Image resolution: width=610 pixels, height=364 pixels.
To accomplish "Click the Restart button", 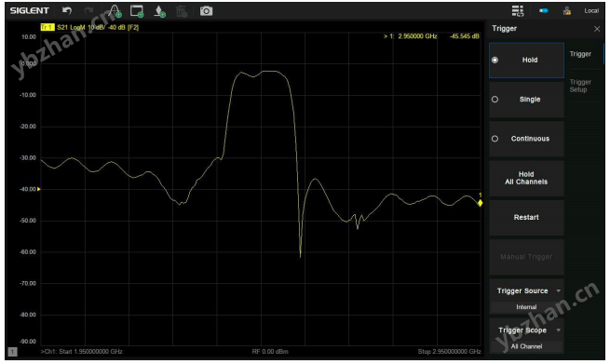I will pyautogui.click(x=526, y=218).
